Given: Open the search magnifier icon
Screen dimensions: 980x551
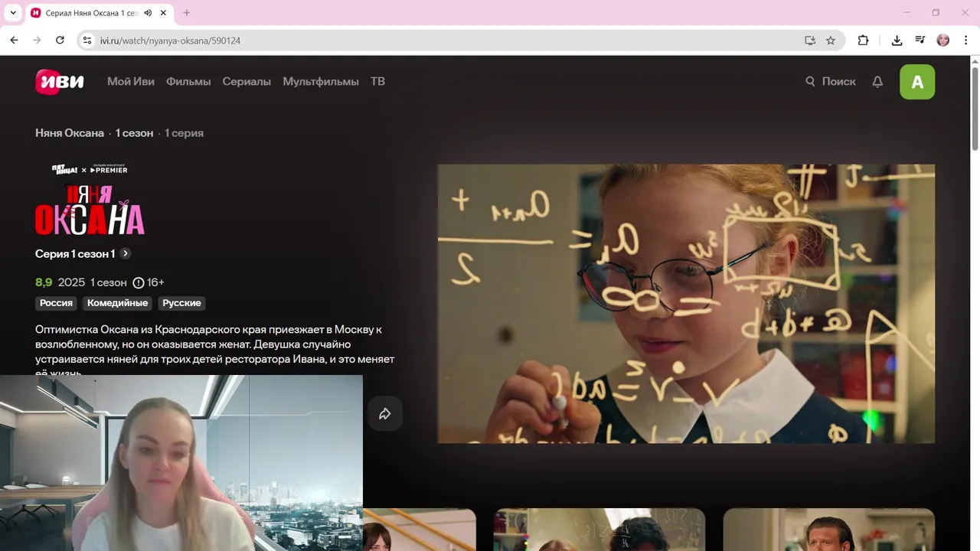Looking at the screenshot, I should [x=810, y=81].
